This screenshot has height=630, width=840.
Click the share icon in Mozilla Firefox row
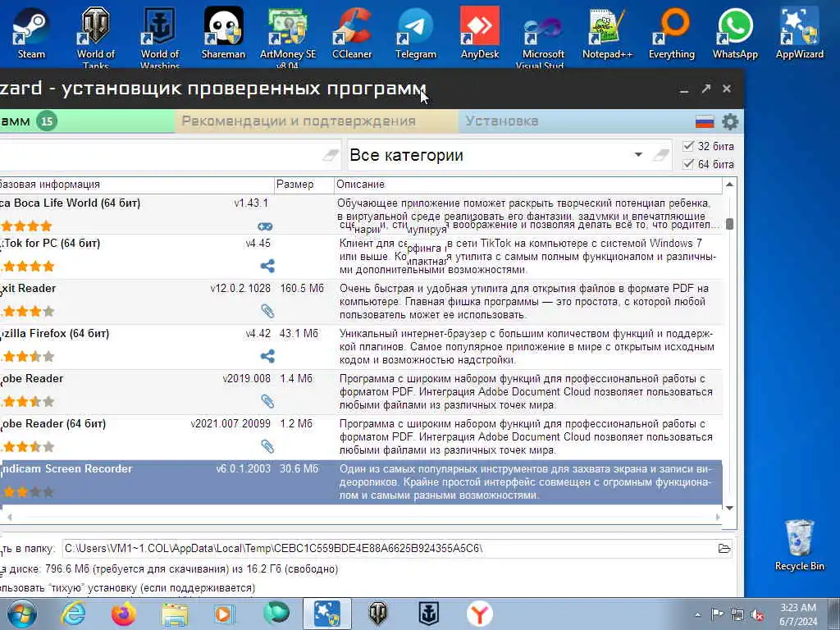[267, 356]
